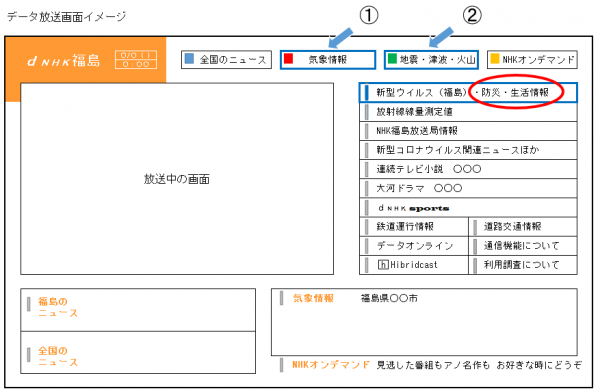The image size is (600, 391).
Task: Open 全国のニュース lower-left panel
Action: pos(138,352)
